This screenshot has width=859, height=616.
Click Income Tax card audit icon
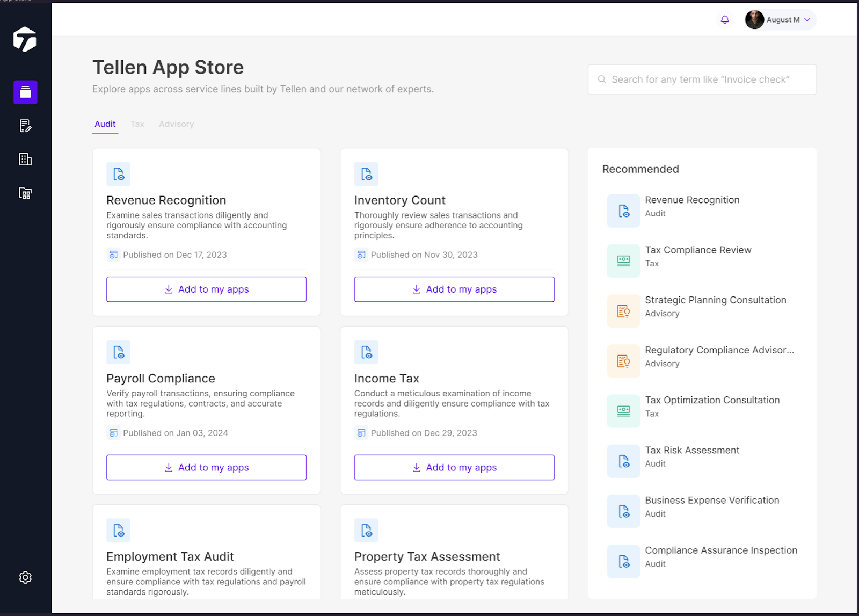[x=366, y=352]
